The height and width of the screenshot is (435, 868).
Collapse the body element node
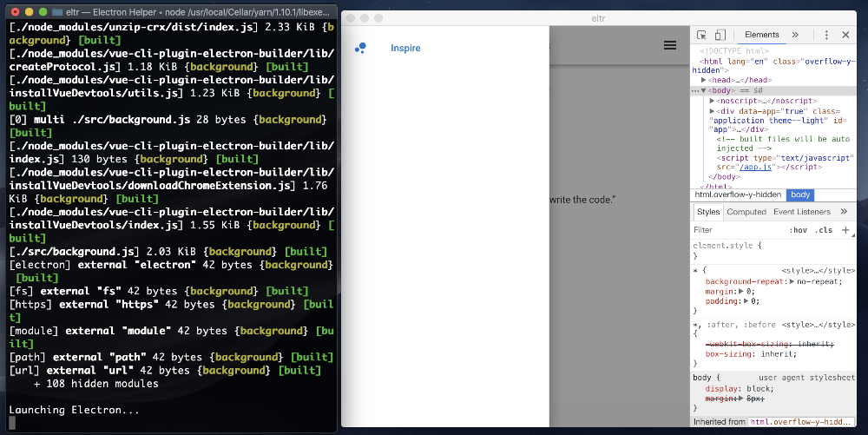click(x=704, y=91)
